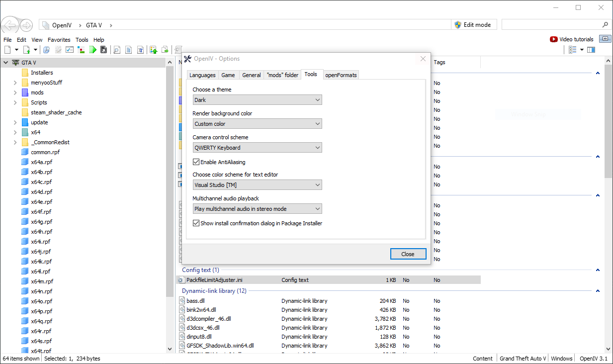Toggle the Edit mode button

[473, 25]
